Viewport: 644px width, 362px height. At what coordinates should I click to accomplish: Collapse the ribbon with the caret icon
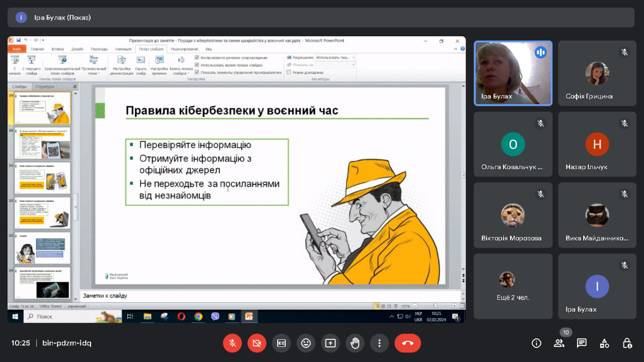(456, 49)
